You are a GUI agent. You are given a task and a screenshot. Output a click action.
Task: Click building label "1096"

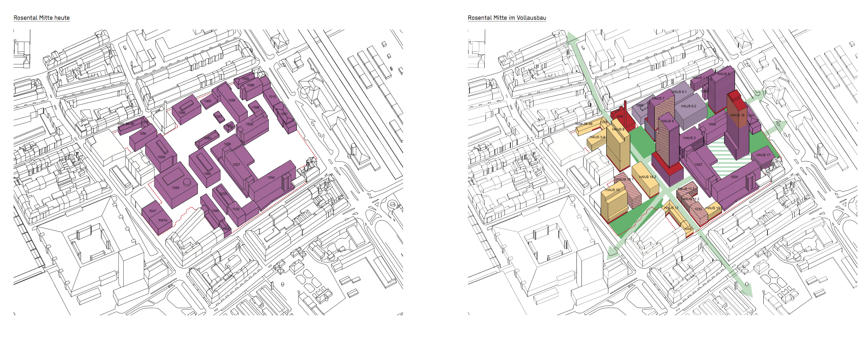250,85
